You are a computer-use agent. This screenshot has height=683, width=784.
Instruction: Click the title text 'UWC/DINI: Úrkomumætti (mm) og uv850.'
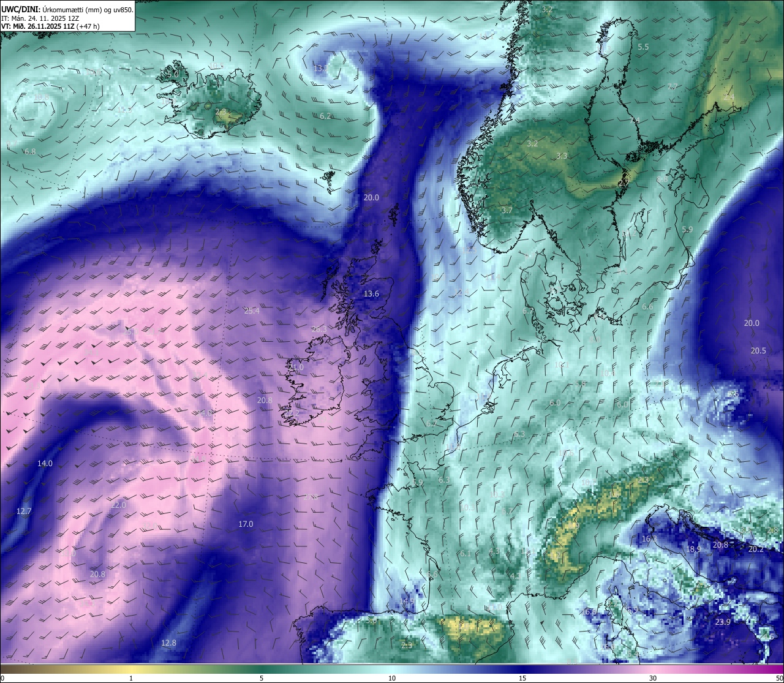[x=67, y=9]
